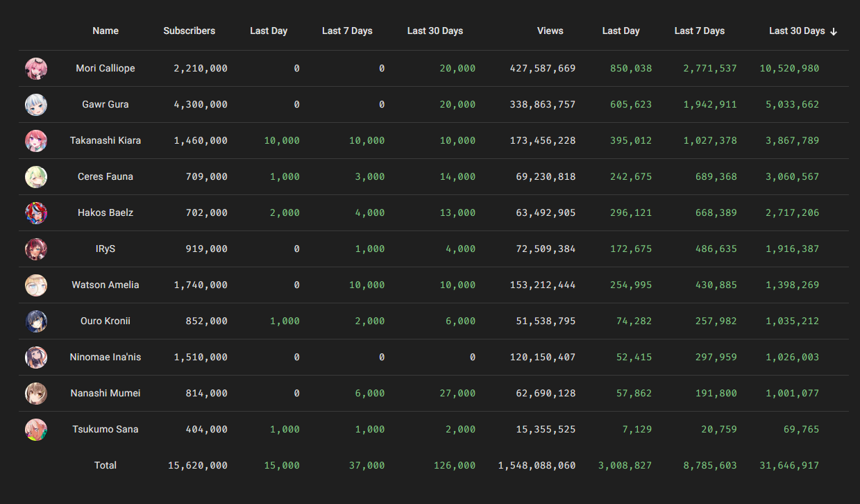Viewport: 860px width, 504px height.
Task: Select subscriber count 919,000
Action: 207,249
